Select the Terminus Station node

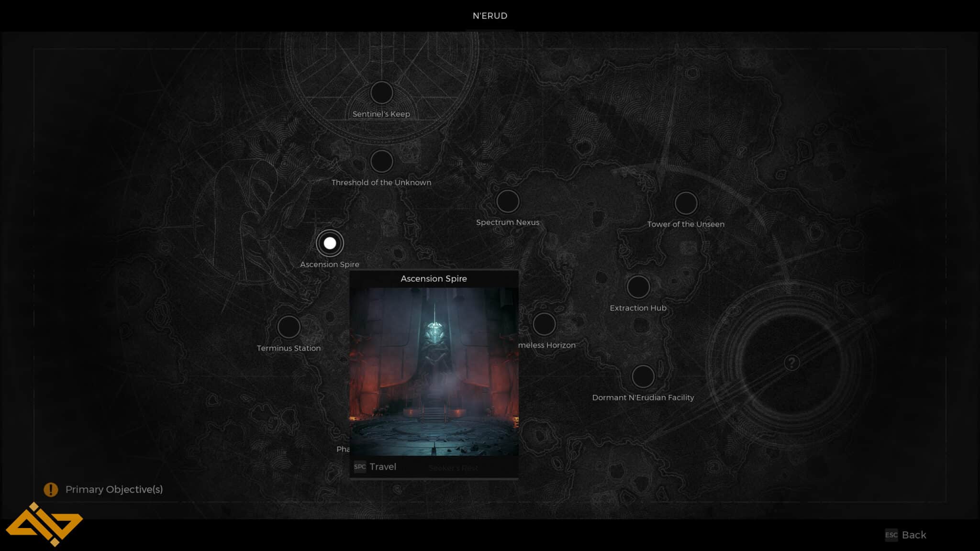[x=289, y=327]
